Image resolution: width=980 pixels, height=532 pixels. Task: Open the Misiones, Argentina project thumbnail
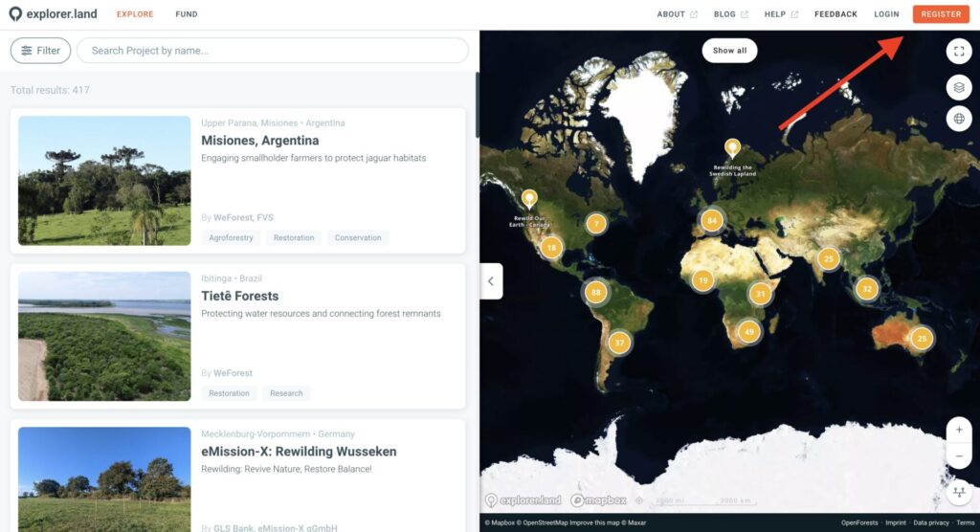pos(104,181)
